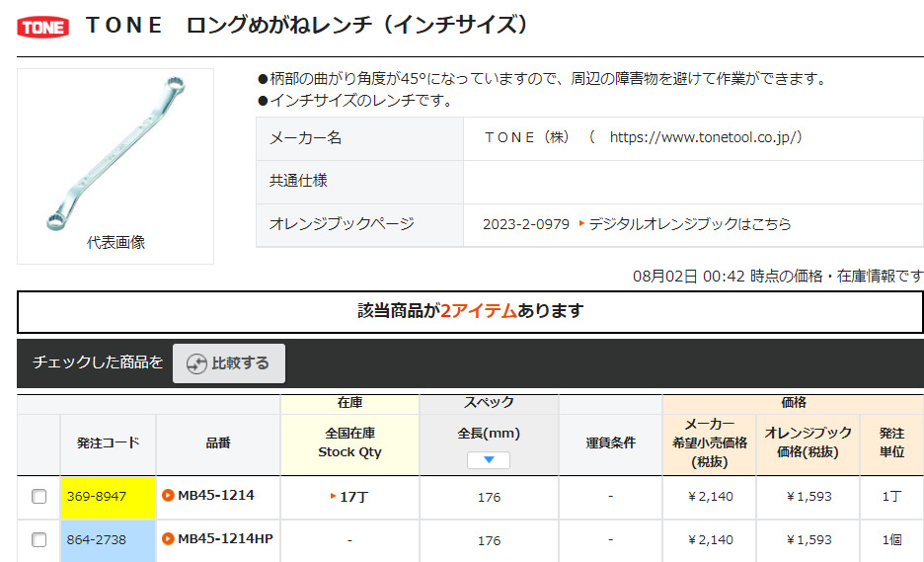
Task: Select order code 864-2738 cell
Action: point(108,541)
